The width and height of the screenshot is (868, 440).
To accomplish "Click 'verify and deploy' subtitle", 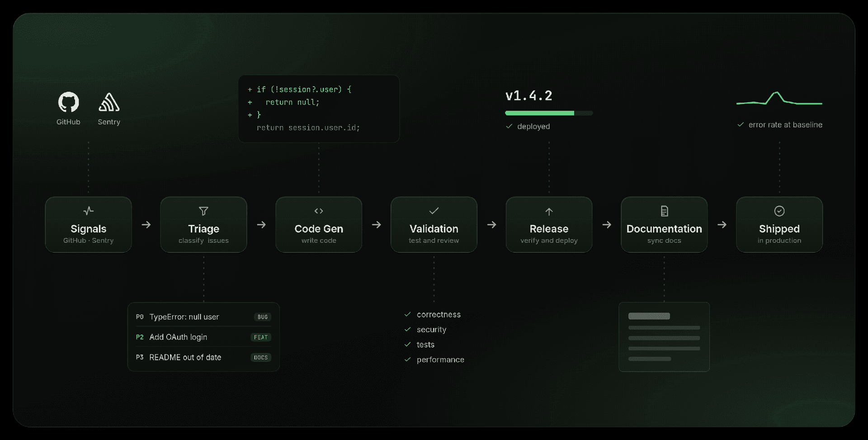I will pyautogui.click(x=549, y=241).
